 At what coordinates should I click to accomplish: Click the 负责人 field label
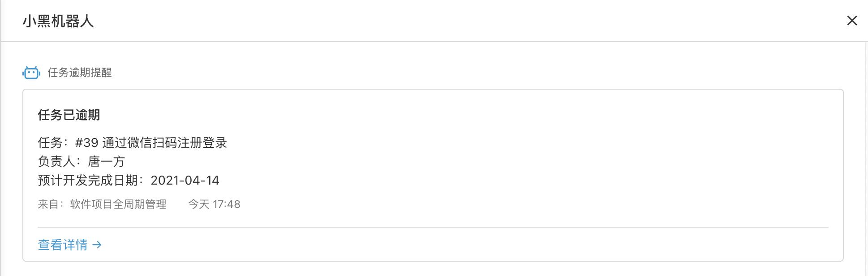coord(56,162)
